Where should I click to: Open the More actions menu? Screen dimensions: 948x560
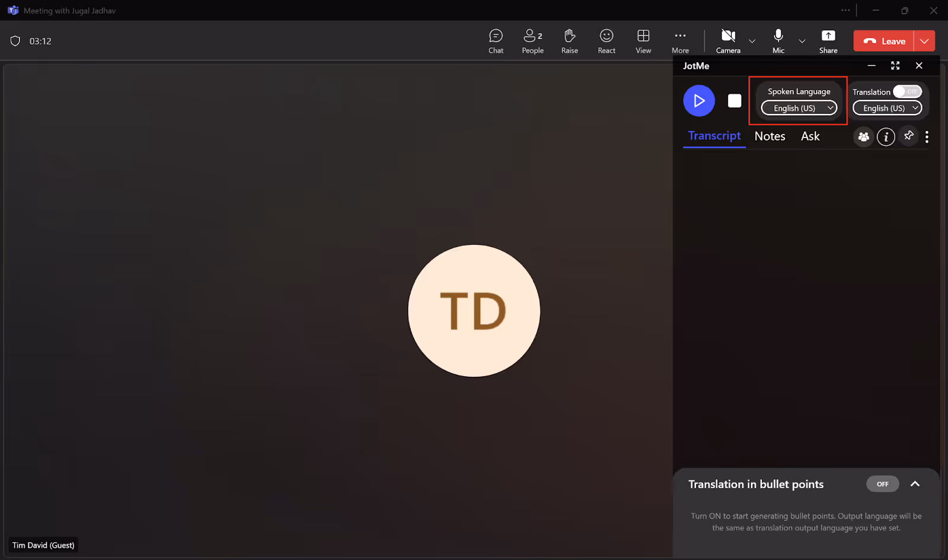pyautogui.click(x=680, y=41)
